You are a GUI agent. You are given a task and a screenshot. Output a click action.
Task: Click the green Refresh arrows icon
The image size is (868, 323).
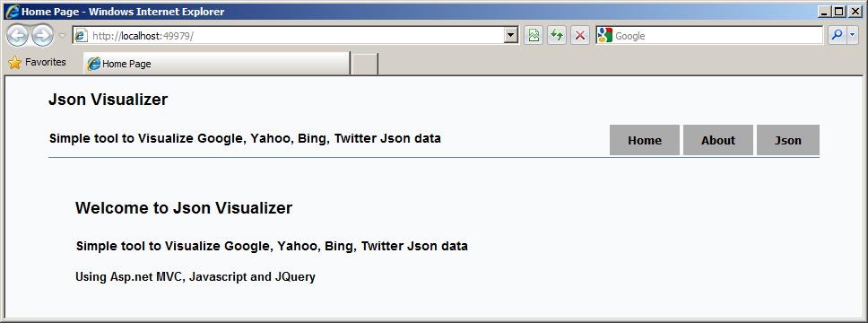(557, 36)
